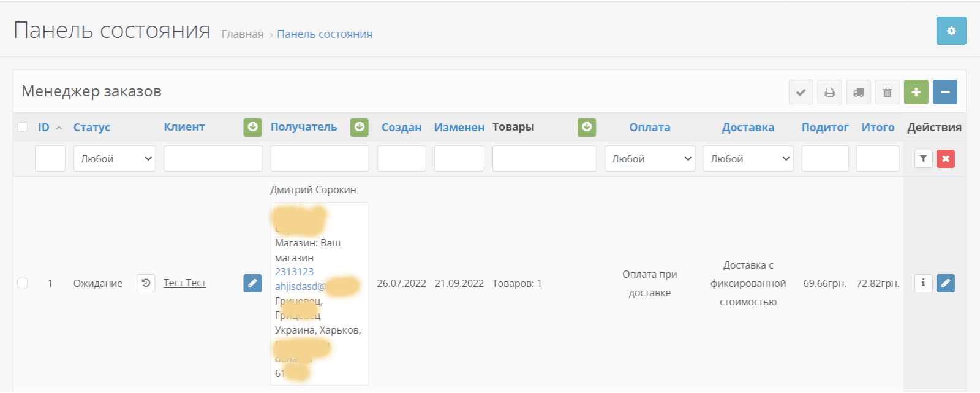The height and width of the screenshot is (393, 980).
Task: Open Доставка filter dropdown
Action: [x=748, y=159]
